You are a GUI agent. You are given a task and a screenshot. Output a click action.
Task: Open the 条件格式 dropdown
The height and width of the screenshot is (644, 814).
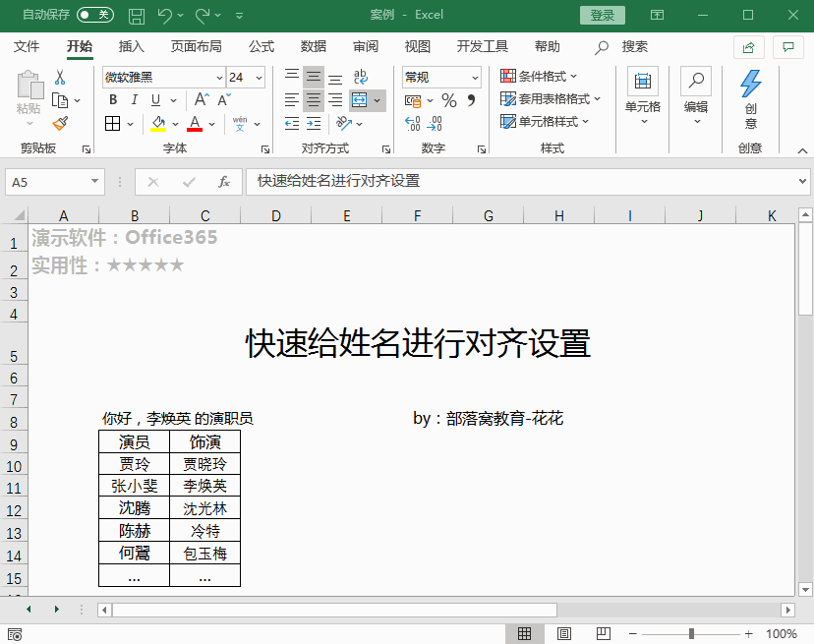pos(539,77)
